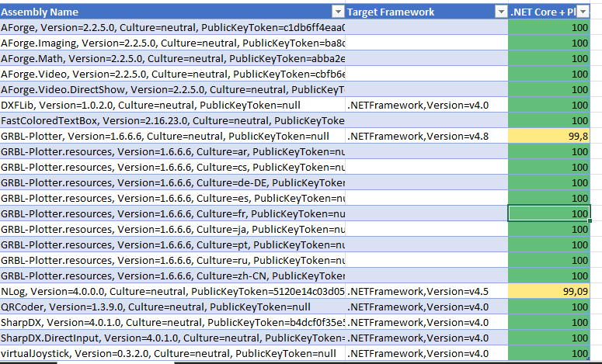
Task: Click the 100 score for Culture=ar row
Action: pyautogui.click(x=549, y=152)
